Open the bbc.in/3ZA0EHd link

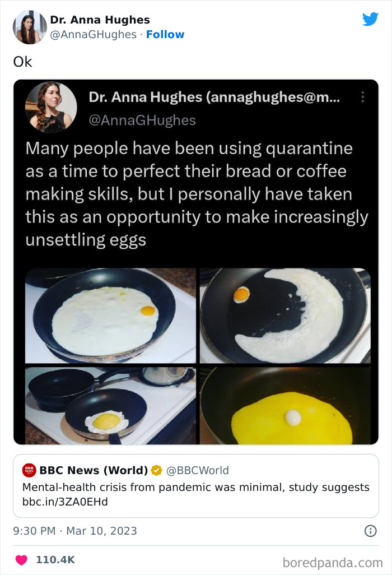click(65, 502)
